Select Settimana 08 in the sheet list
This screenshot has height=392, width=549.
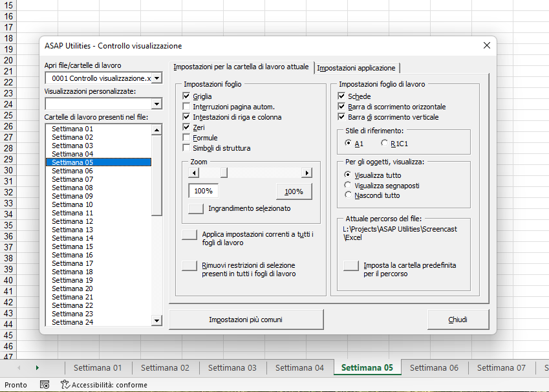point(98,188)
